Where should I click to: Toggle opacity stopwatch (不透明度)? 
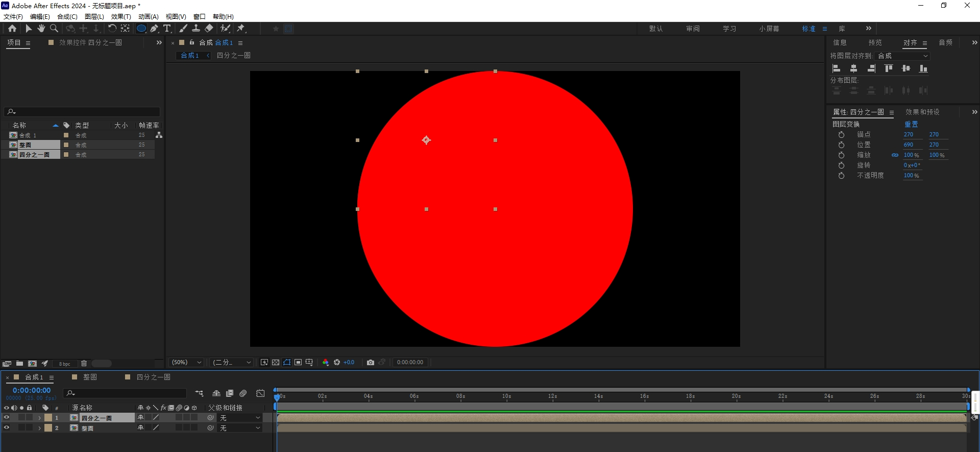point(841,176)
